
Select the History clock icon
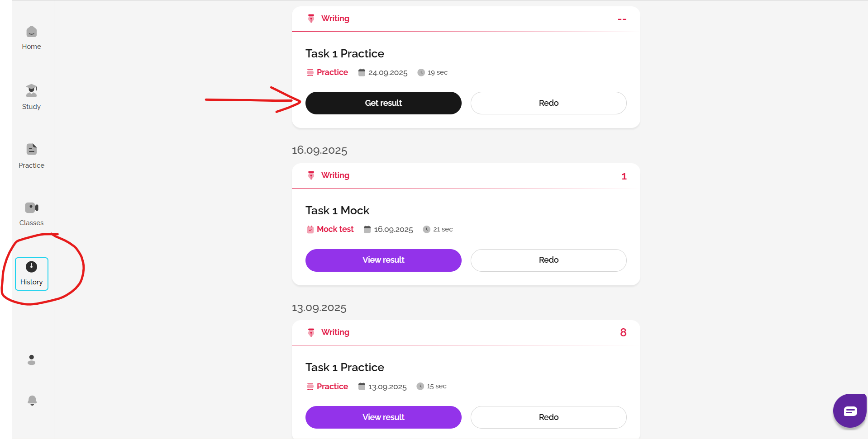click(31, 267)
